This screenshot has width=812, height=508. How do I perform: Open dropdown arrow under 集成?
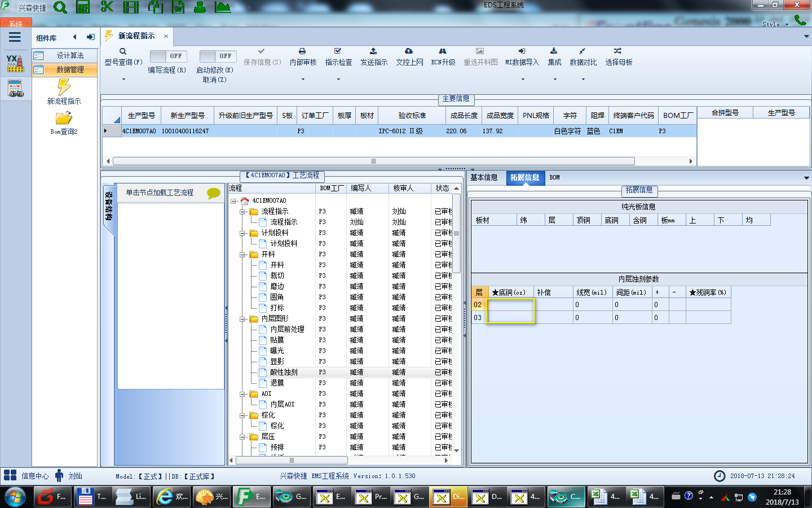pos(555,79)
